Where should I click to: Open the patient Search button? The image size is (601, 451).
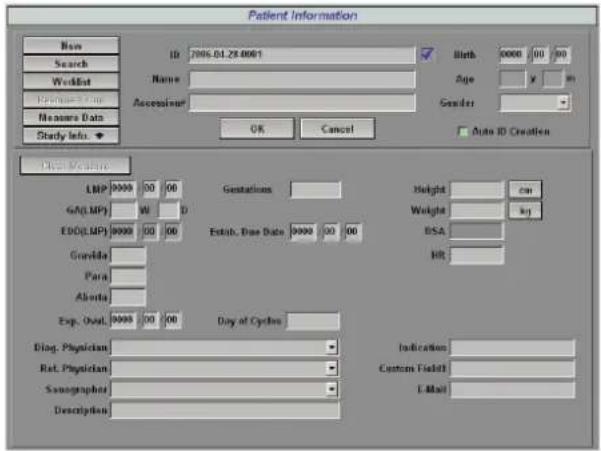[x=71, y=64]
